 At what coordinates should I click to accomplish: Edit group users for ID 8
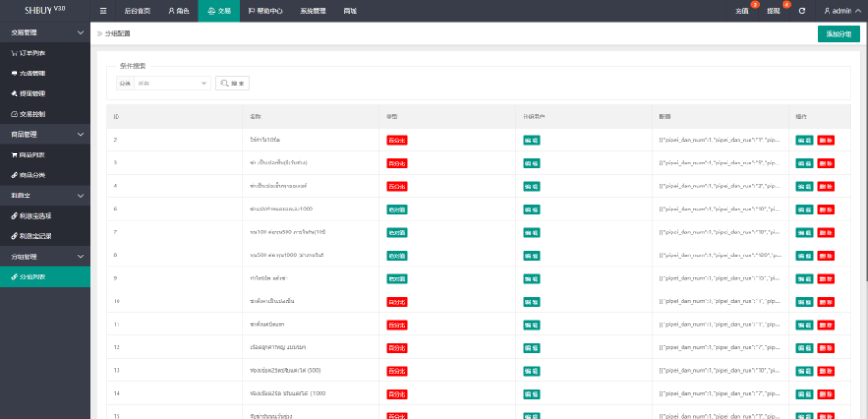532,255
